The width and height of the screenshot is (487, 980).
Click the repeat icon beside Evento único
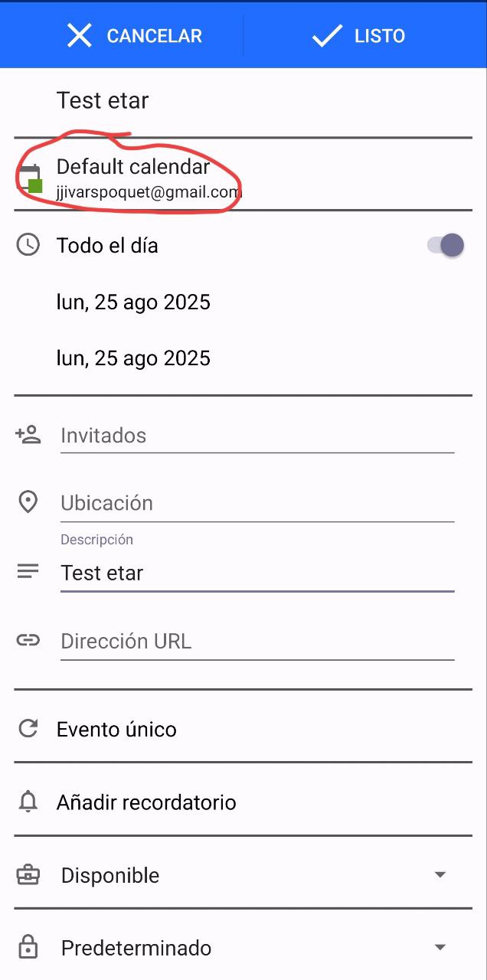click(28, 729)
